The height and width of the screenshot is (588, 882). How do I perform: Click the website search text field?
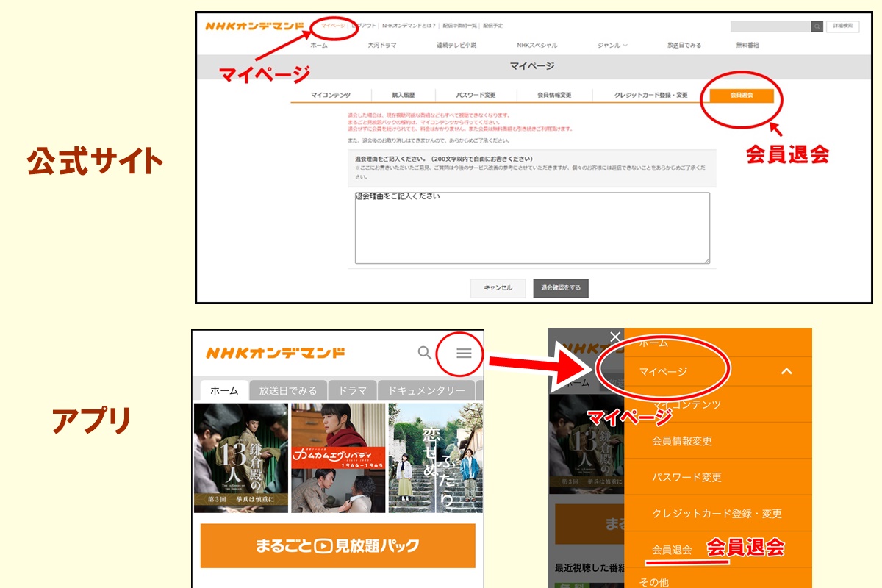[770, 26]
